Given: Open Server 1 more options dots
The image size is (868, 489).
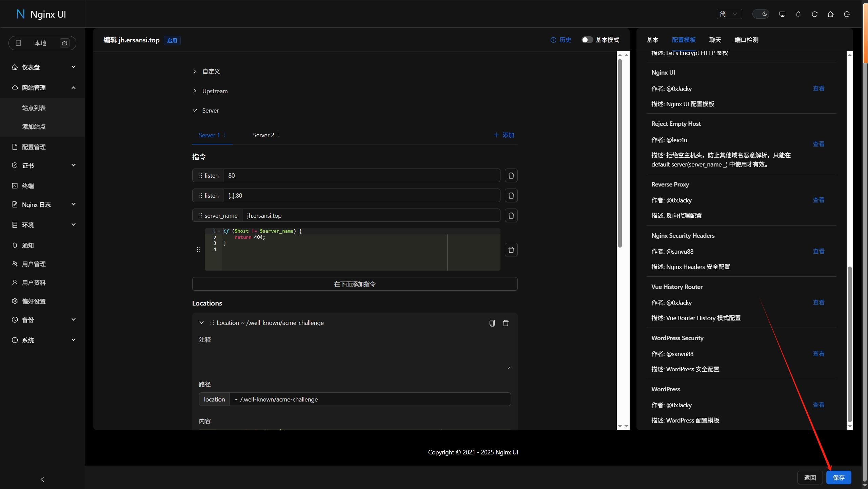Looking at the screenshot, I should click(x=225, y=135).
